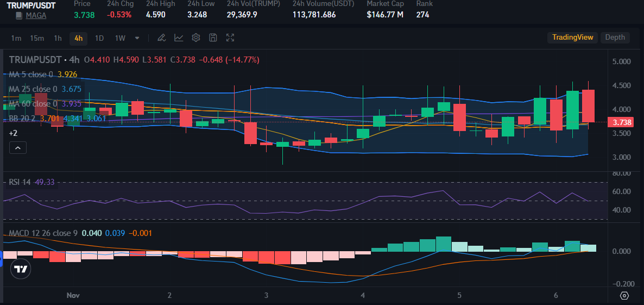Collapse the indicator legend chevron
Screen dimensions: 644x305
click(x=18, y=147)
